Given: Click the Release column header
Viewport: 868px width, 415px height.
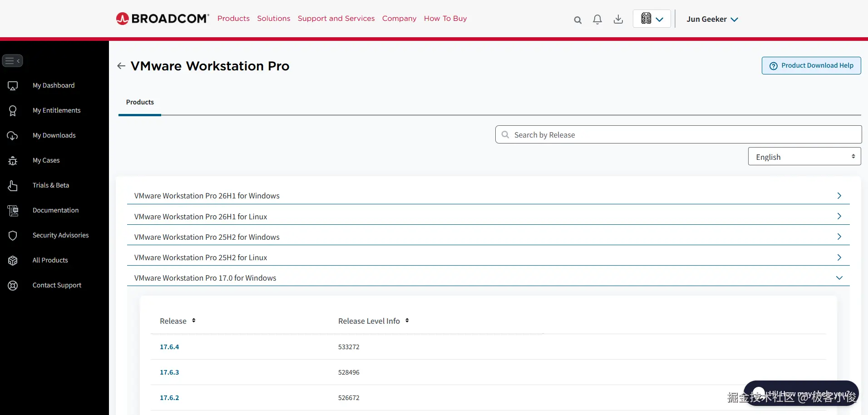Looking at the screenshot, I should 173,321.
